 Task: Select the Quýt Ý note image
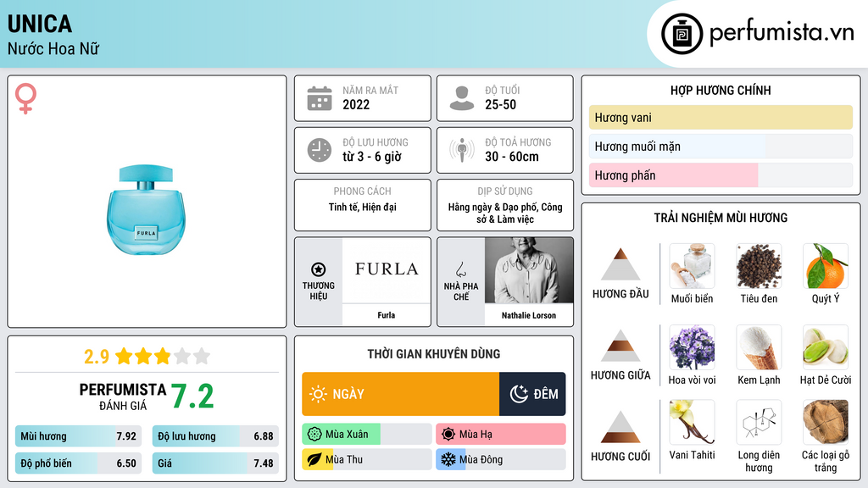[826, 266]
